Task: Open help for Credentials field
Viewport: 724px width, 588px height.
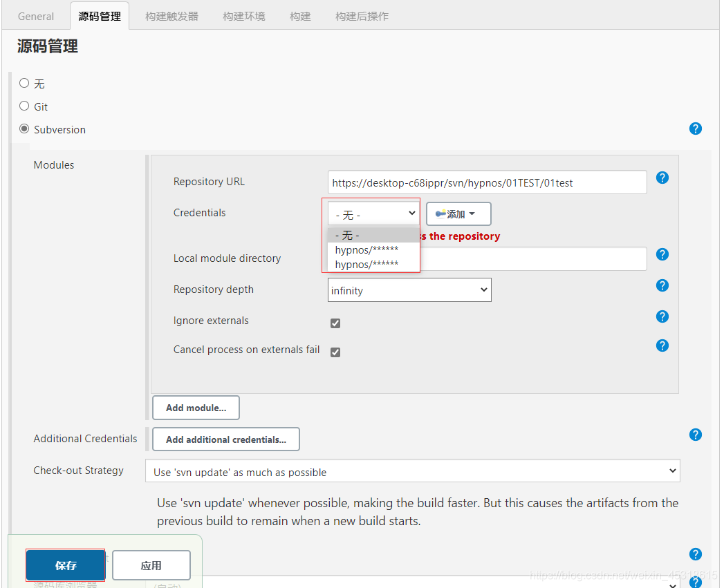Action: coord(662,213)
